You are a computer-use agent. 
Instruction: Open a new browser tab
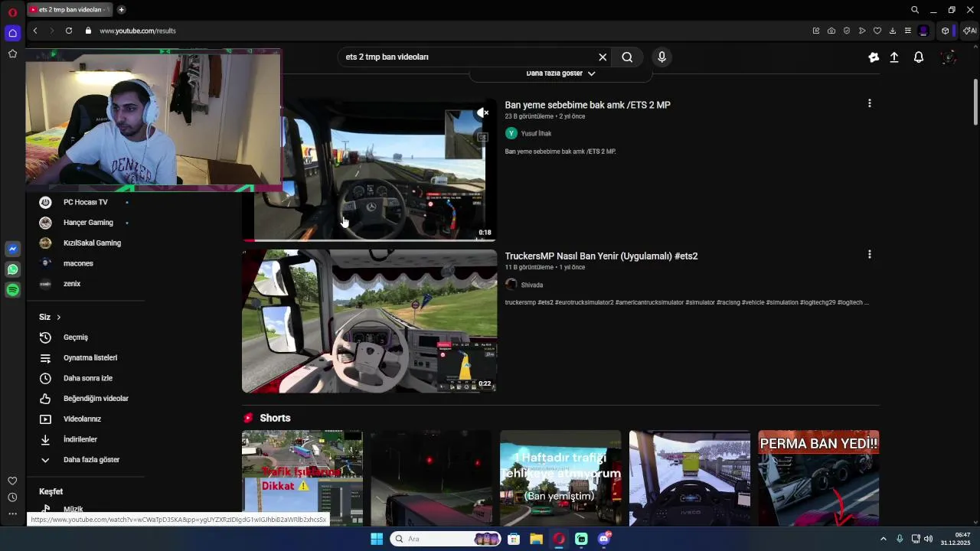121,10
